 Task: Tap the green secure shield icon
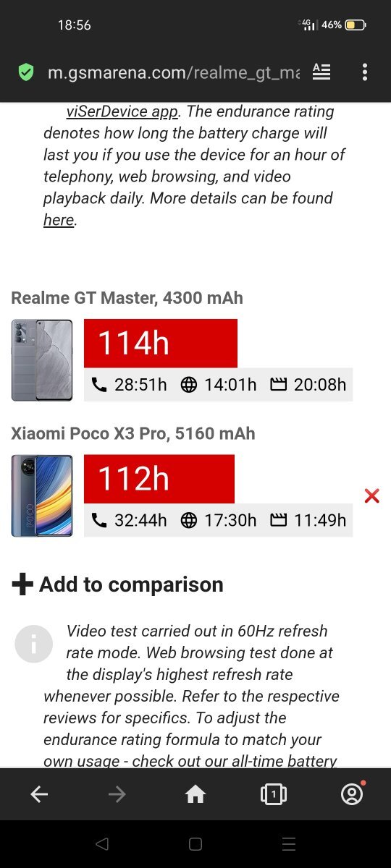pyautogui.click(x=26, y=72)
